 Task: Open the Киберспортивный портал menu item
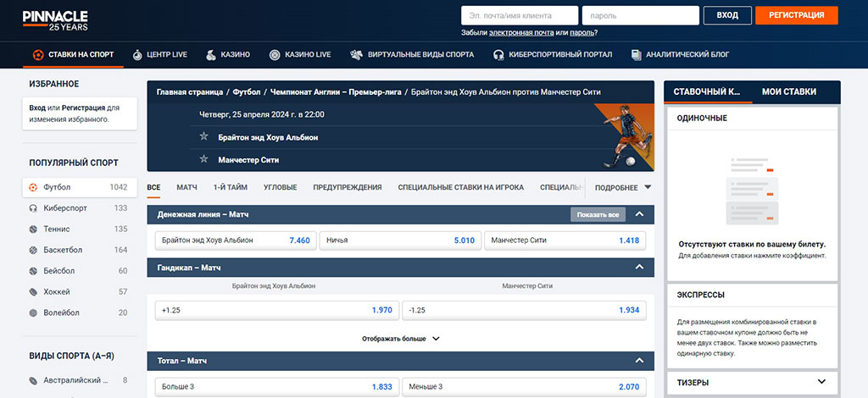click(x=553, y=55)
